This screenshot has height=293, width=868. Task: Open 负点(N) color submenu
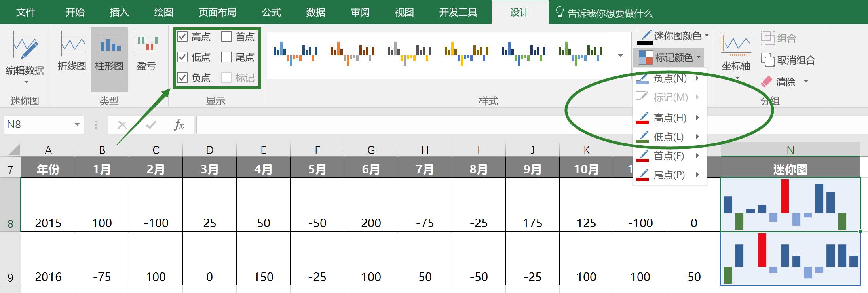[670, 78]
